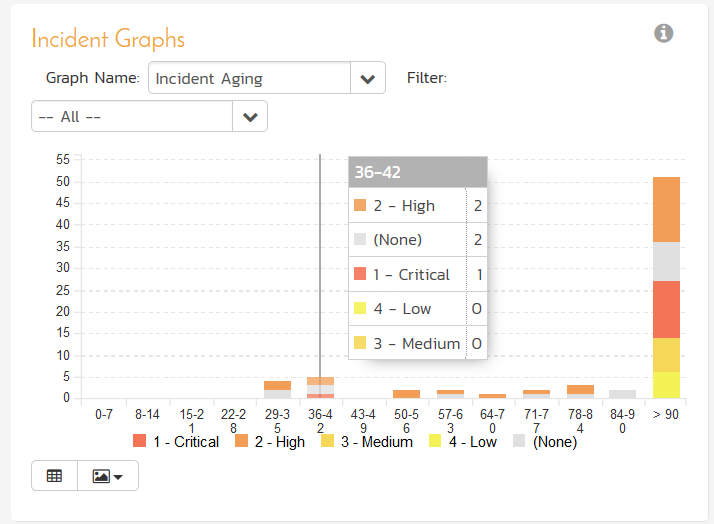This screenshot has height=524, width=714.
Task: Click the 78-84 bar in chart
Action: click(580, 391)
